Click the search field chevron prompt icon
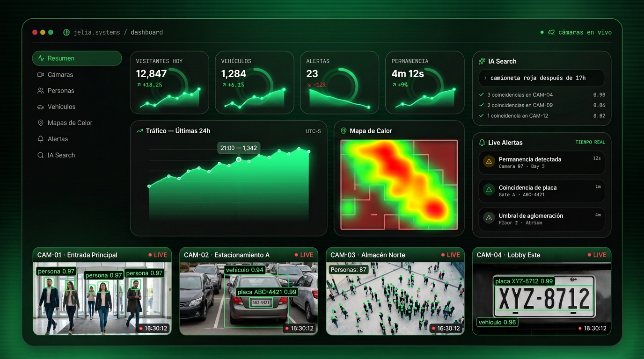The width and height of the screenshot is (644, 359). [485, 78]
